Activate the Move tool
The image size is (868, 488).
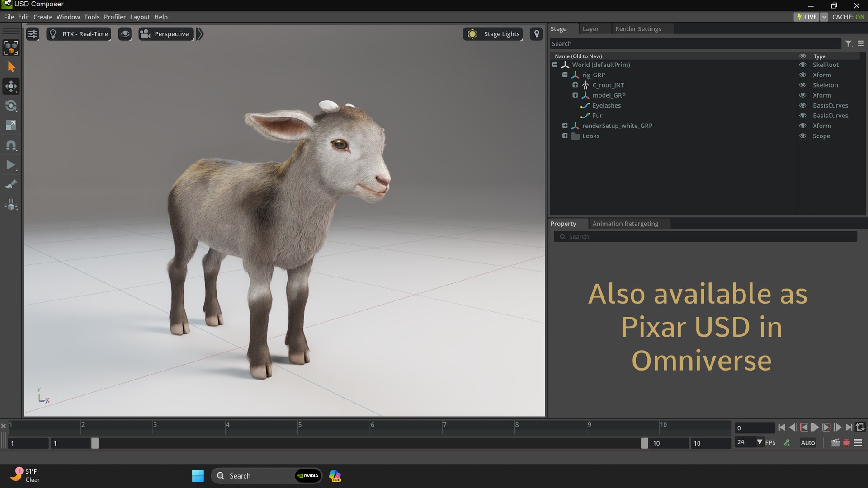(11, 86)
